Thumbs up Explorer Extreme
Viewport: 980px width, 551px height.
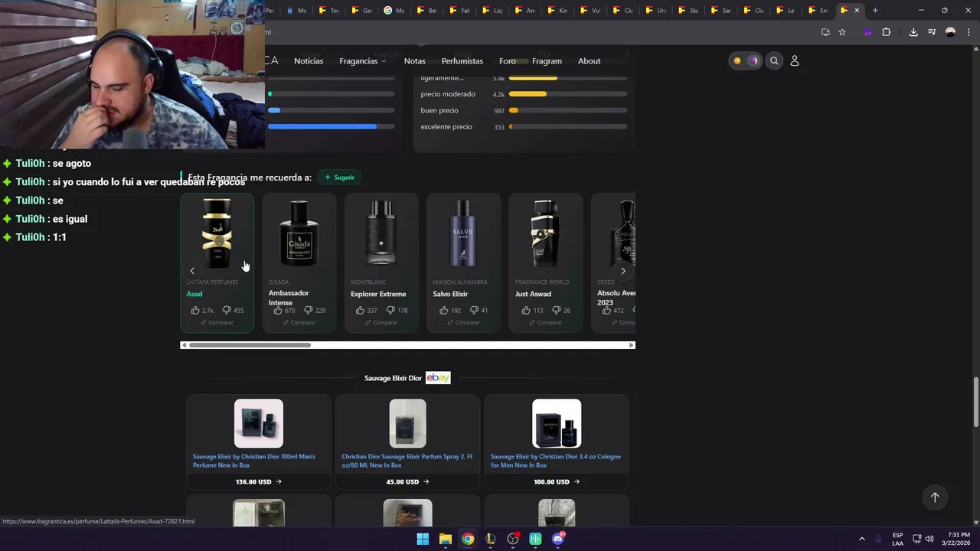point(360,310)
